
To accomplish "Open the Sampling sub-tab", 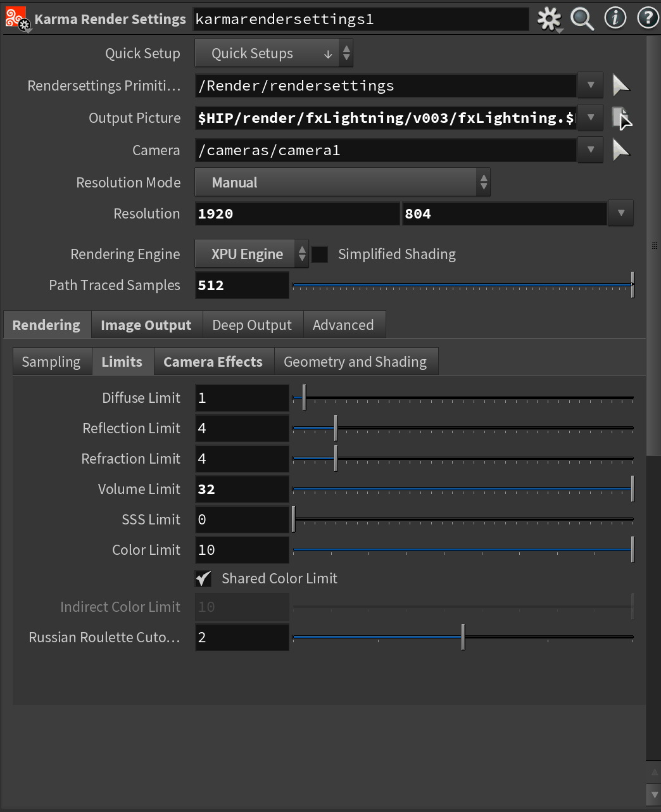I will pyautogui.click(x=52, y=362).
